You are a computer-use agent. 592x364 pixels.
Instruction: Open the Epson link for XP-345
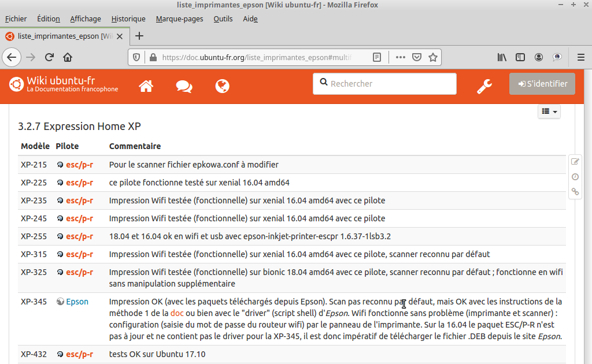point(77,302)
